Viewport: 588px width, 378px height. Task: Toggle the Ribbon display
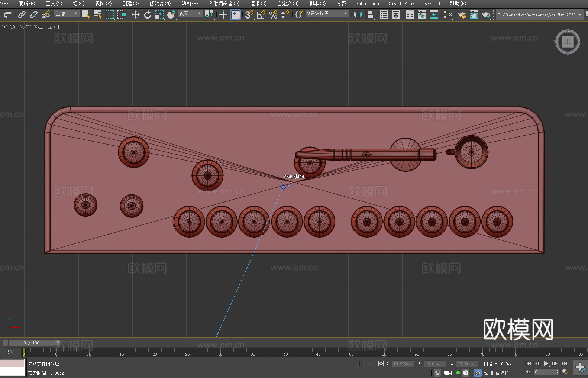click(410, 14)
